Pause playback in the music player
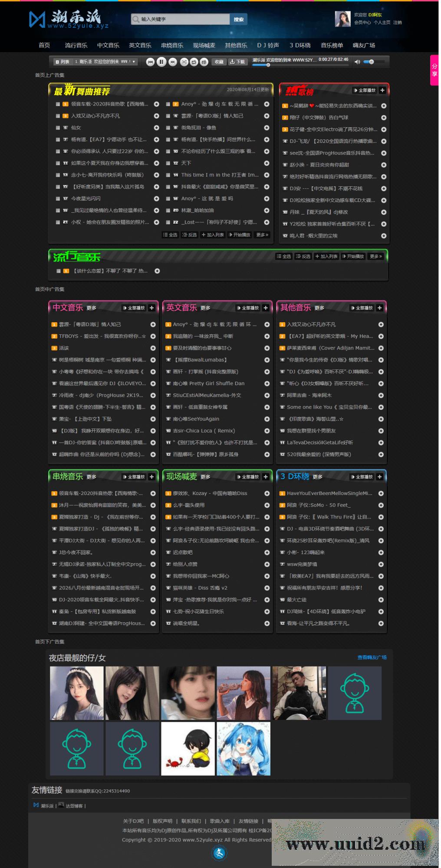This screenshot has height=868, width=441. 161,62
